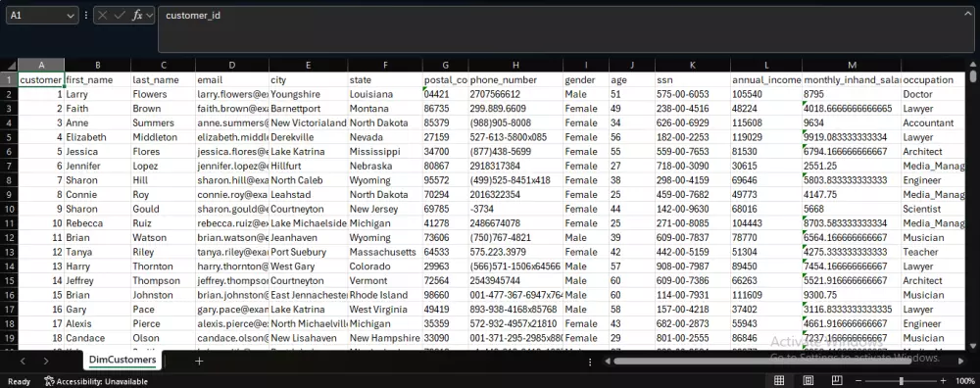Screen dimensions: 980x388
Task: Click cell containing Barnettport
Action: point(309,109)
